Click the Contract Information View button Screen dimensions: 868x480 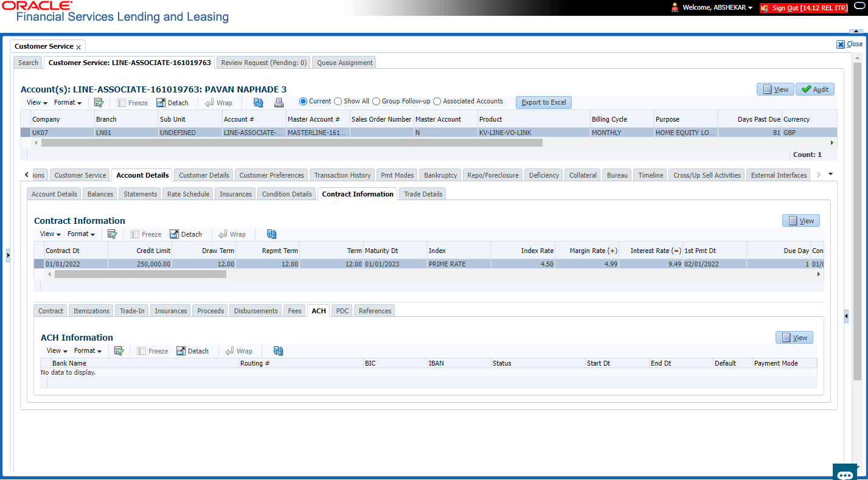coord(801,221)
